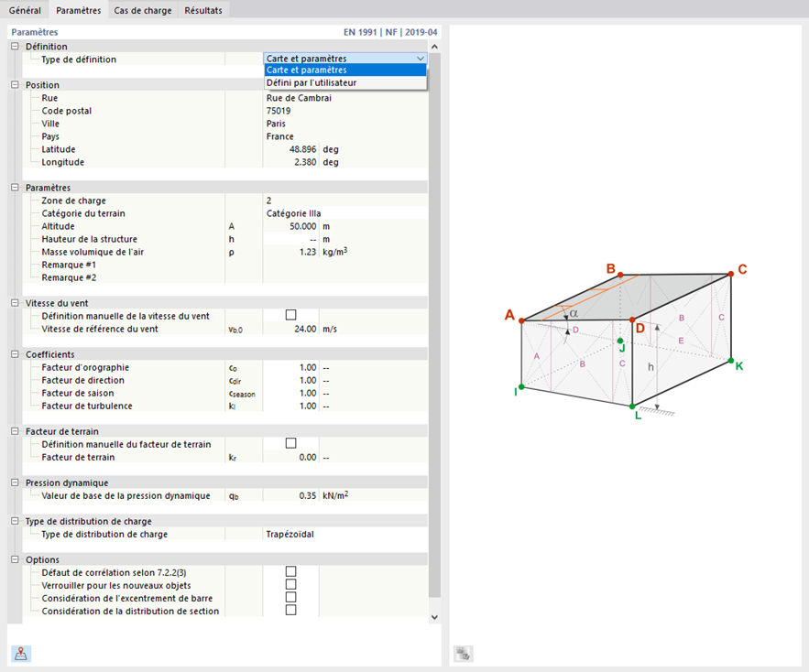Viewport: 809px width, 672px height.
Task: Click the scrollbar down arrow
Action: click(x=434, y=617)
